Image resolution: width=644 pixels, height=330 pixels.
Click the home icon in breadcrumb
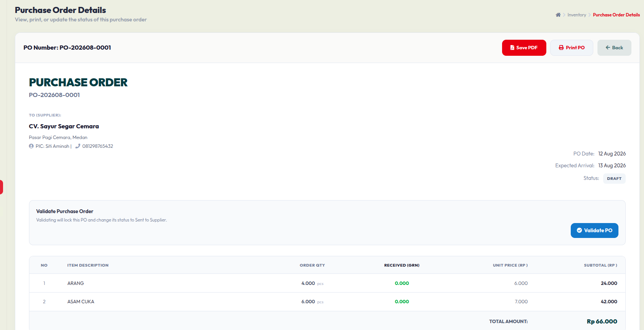point(558,15)
